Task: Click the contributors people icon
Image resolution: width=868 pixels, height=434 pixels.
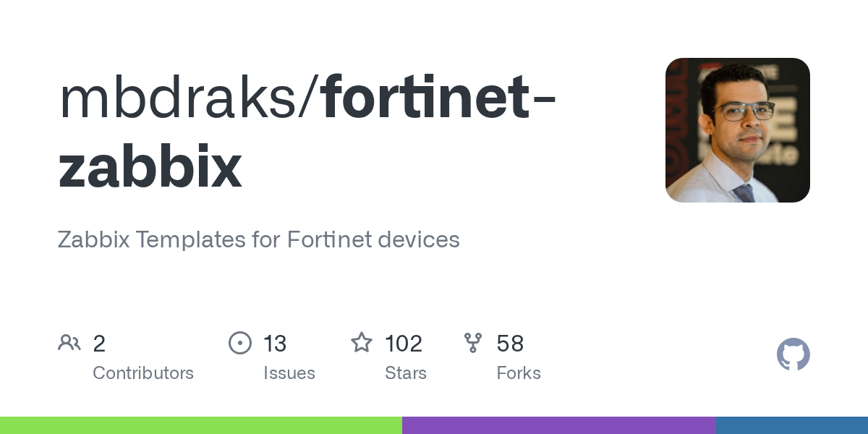Action: (x=69, y=343)
